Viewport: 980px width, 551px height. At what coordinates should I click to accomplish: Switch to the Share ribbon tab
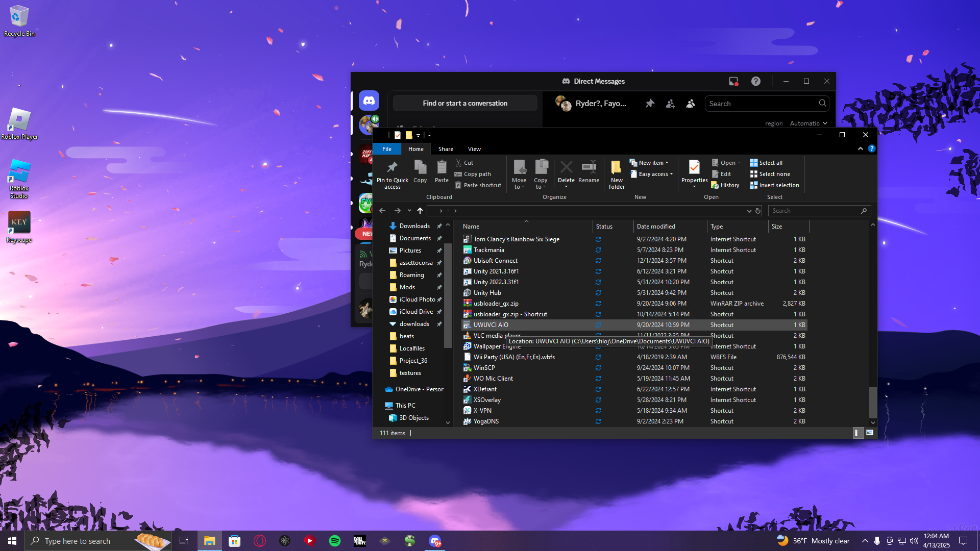[446, 149]
